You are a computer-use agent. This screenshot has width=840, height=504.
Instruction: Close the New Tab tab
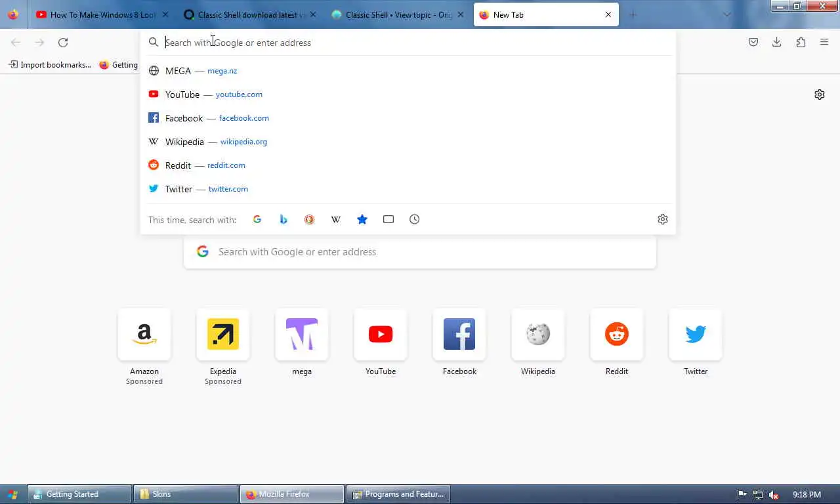(x=608, y=14)
